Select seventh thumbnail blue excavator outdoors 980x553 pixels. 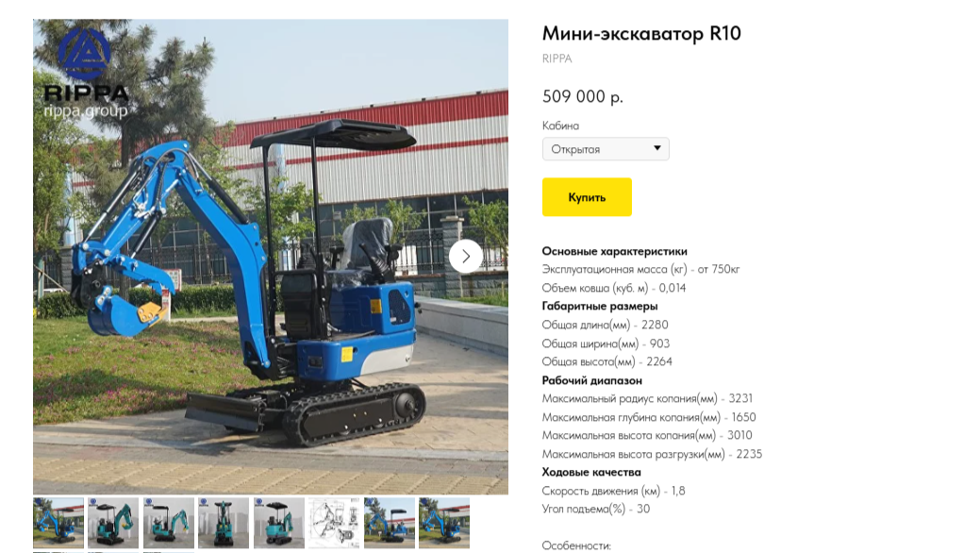390,523
